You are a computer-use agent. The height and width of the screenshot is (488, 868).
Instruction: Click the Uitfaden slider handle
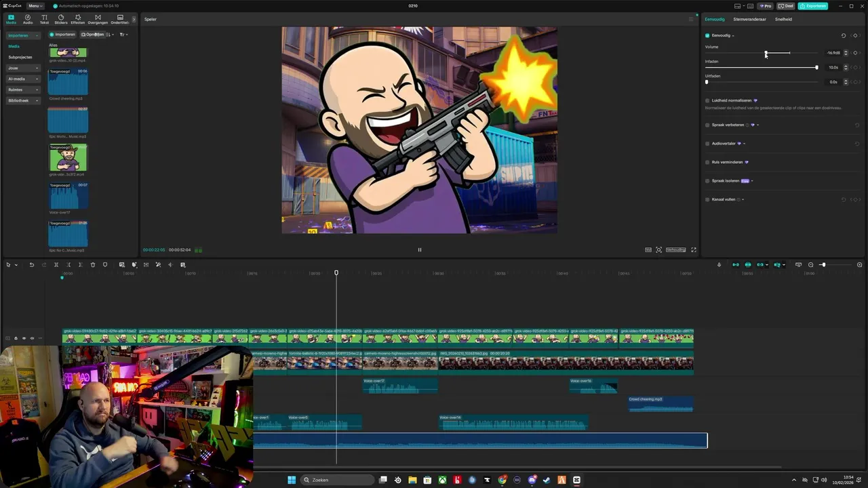coord(707,82)
